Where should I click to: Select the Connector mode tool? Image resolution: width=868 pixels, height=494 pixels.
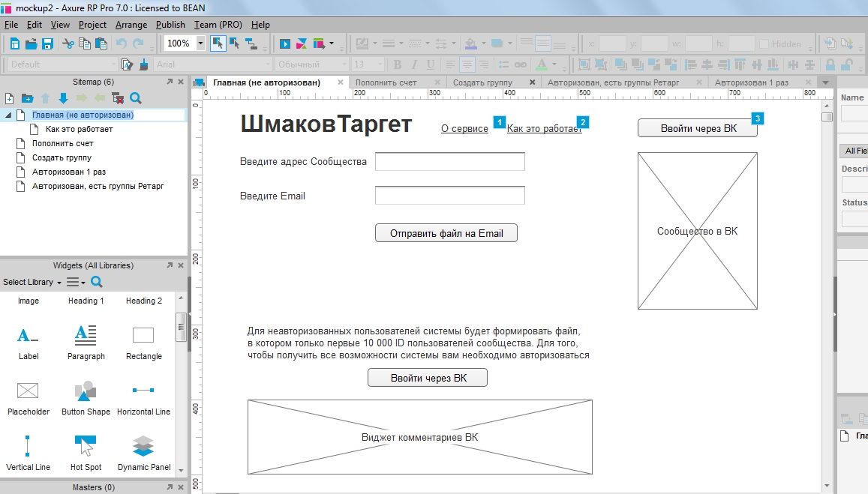click(251, 43)
